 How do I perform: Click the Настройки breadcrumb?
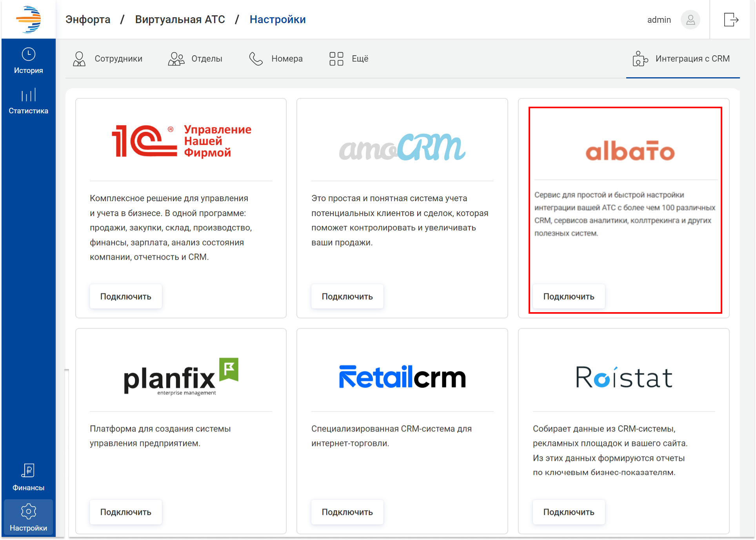278,20
